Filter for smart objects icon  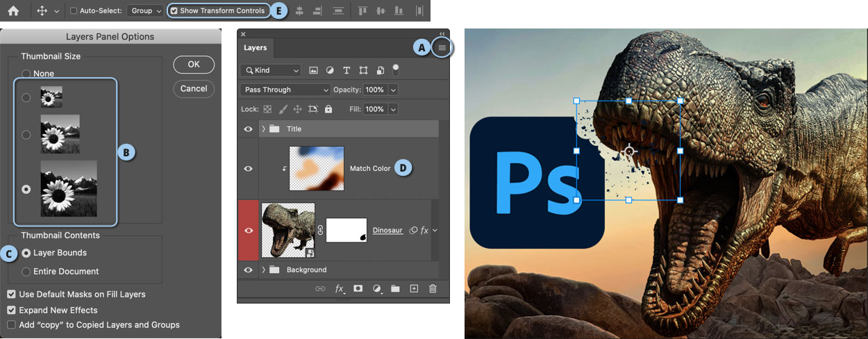[380, 70]
